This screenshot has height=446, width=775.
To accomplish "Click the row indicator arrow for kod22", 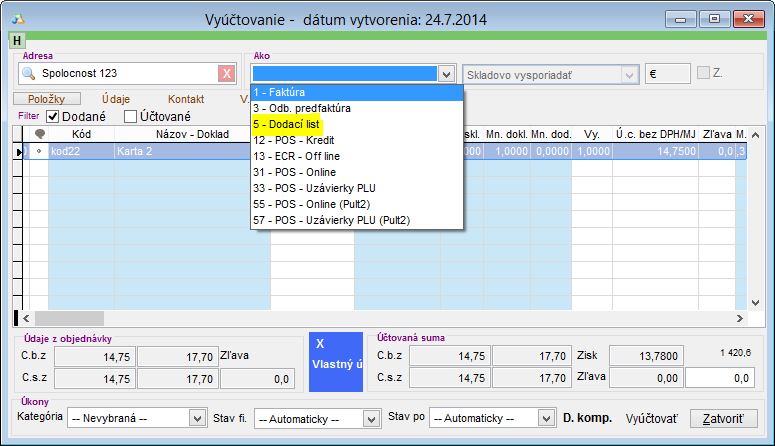I will [19, 152].
